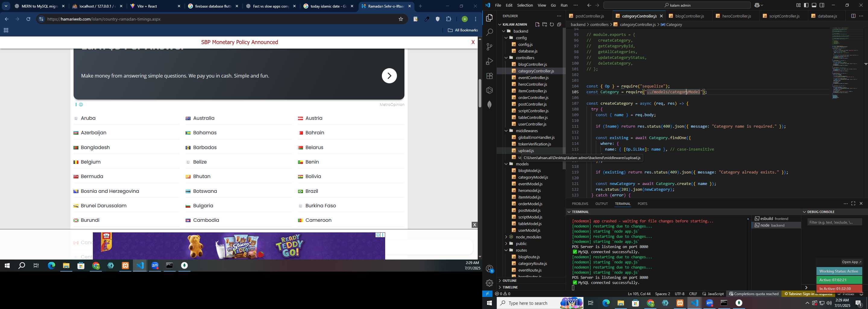Open the Cambodia country link
The width and height of the screenshot is (868, 309).
[x=206, y=220]
